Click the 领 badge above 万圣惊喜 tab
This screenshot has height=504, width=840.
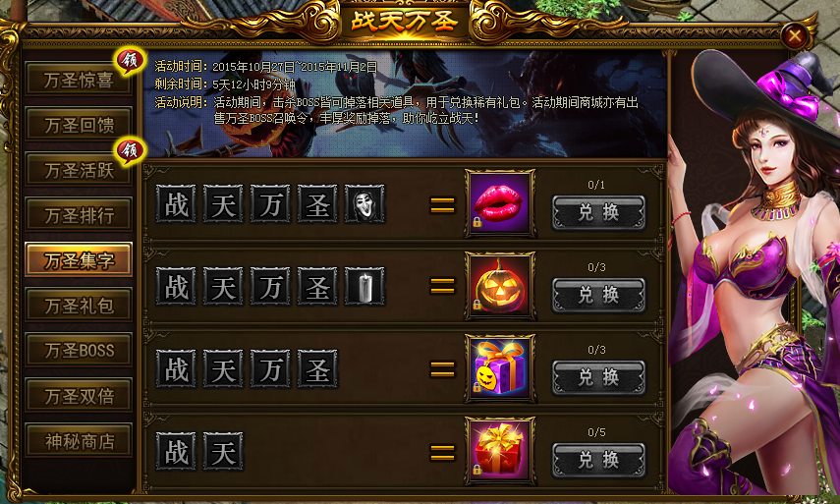click(x=131, y=61)
